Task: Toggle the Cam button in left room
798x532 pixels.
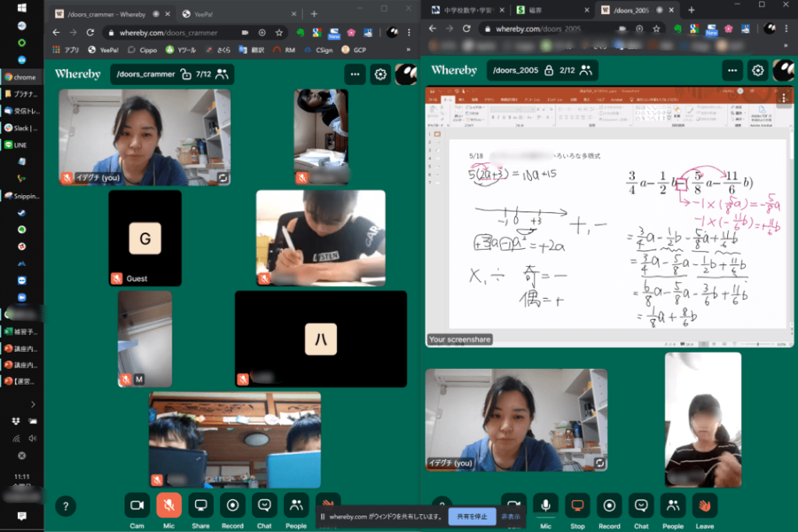Action: point(137,505)
